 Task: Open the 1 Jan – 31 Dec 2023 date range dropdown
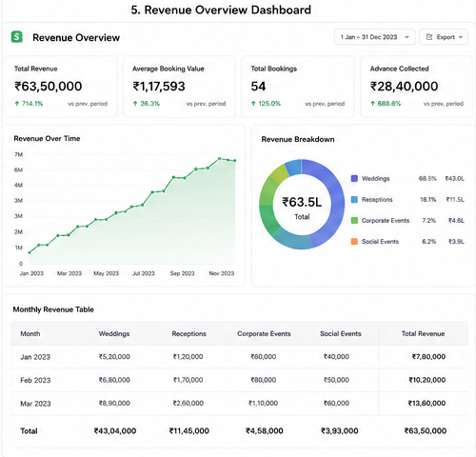(x=374, y=37)
